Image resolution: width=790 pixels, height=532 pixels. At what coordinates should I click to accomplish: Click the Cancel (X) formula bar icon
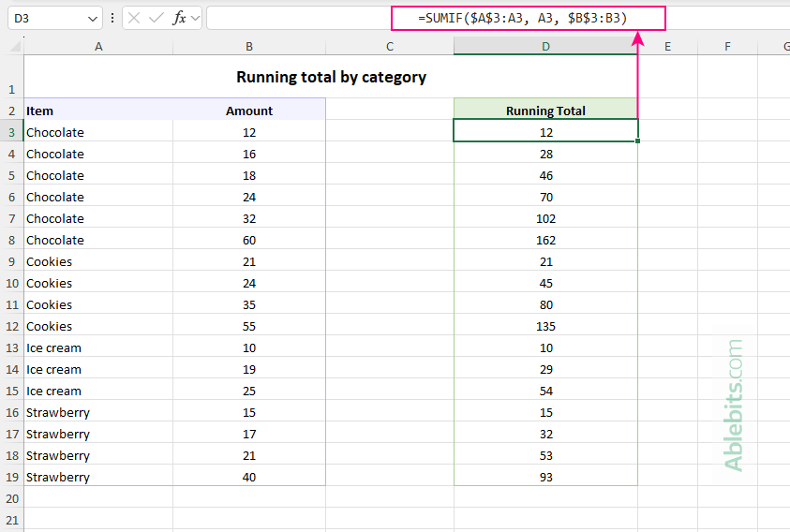(x=134, y=19)
